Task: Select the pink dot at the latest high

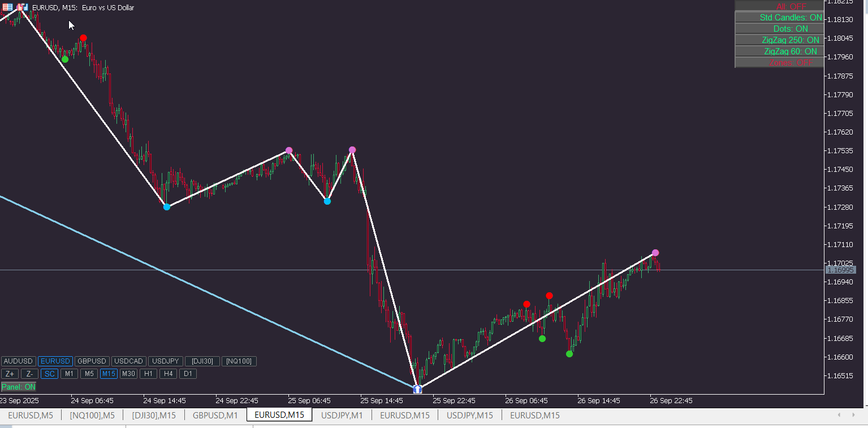Action: 655,253
